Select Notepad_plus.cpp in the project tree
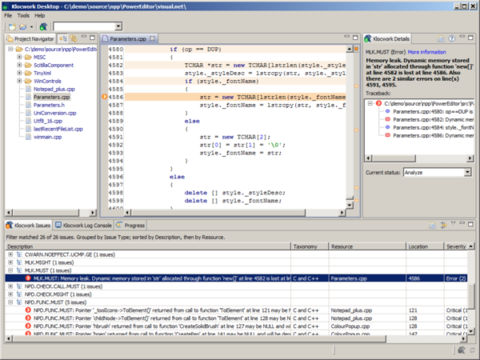 [x=54, y=89]
